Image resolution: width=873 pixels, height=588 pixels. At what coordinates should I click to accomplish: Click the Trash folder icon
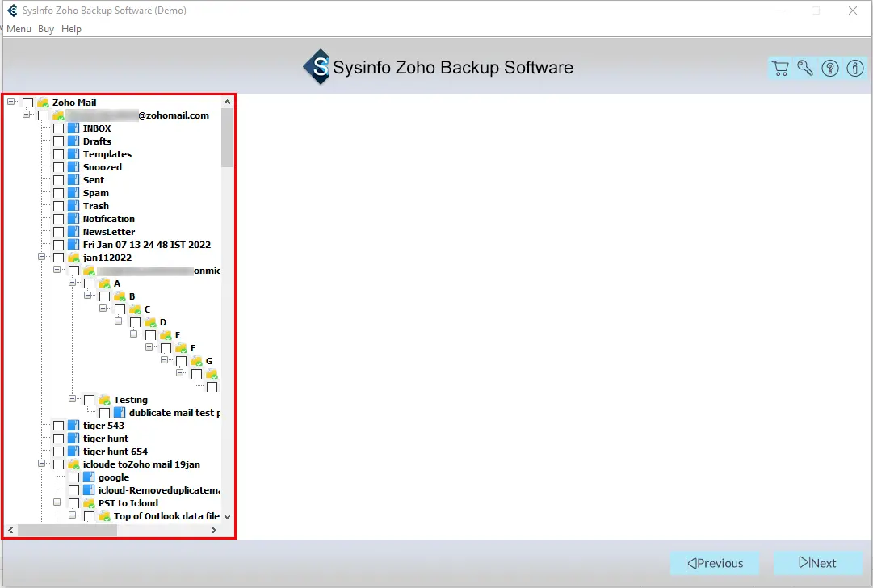click(73, 206)
